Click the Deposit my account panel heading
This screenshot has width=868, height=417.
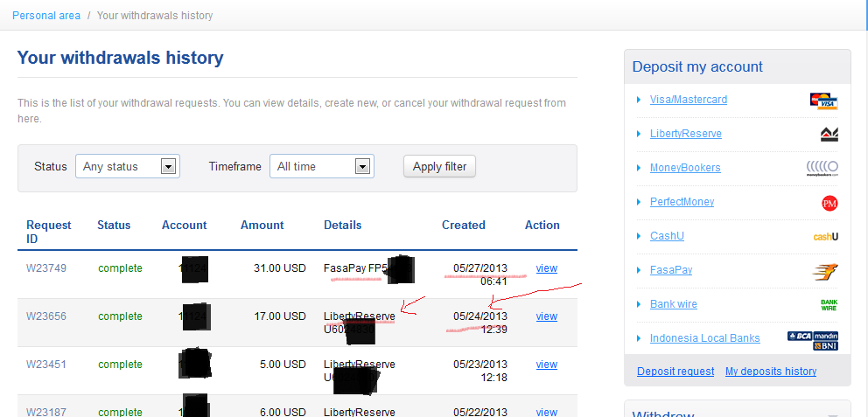point(697,67)
